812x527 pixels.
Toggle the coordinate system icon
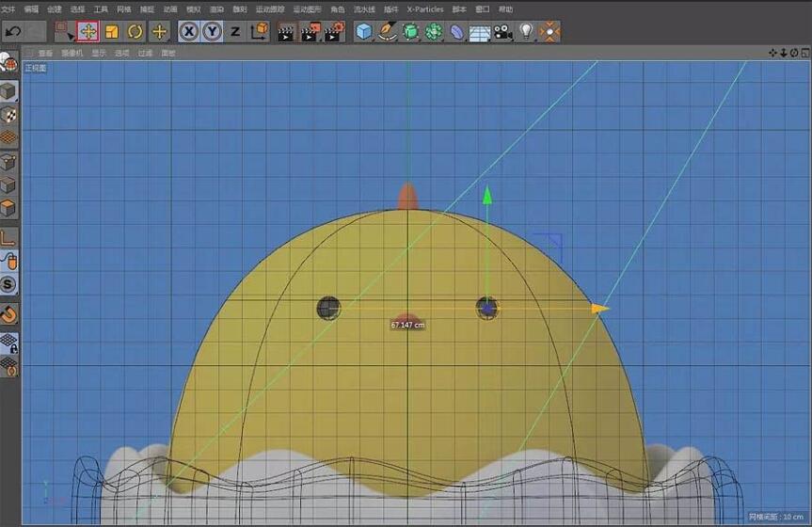click(x=259, y=32)
